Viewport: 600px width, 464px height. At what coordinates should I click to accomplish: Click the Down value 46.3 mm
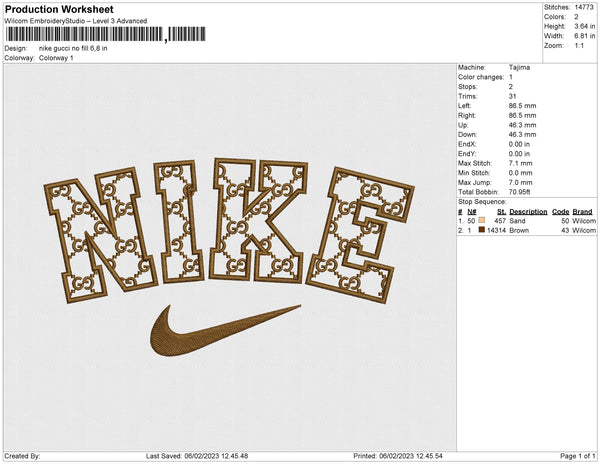click(x=522, y=135)
